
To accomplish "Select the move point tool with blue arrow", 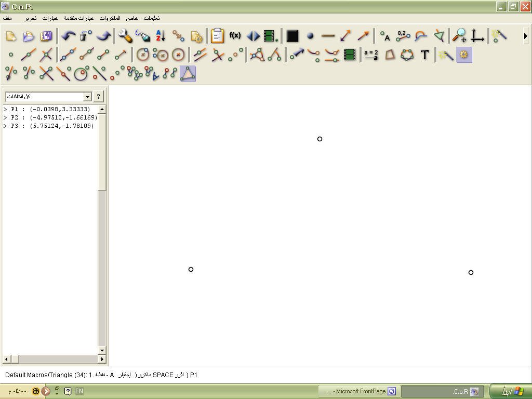I will pos(297,55).
